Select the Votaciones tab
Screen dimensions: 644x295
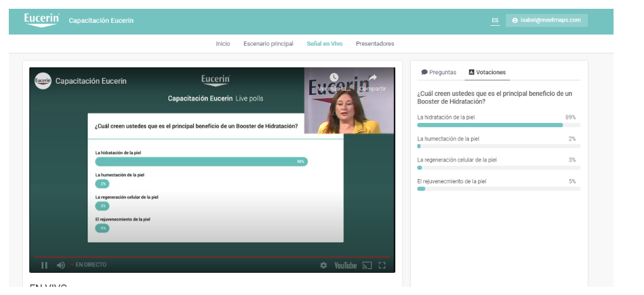coord(487,72)
